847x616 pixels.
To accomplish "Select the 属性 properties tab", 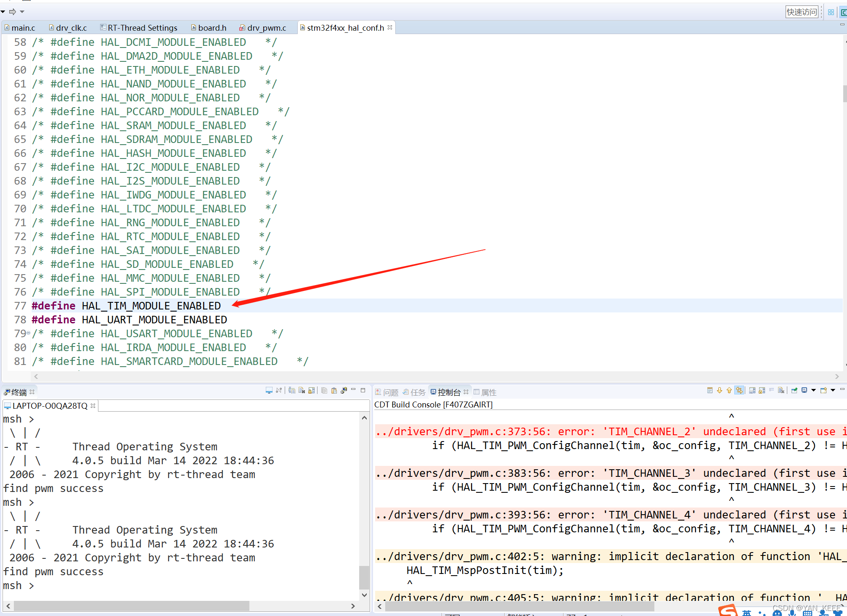I will pos(485,392).
